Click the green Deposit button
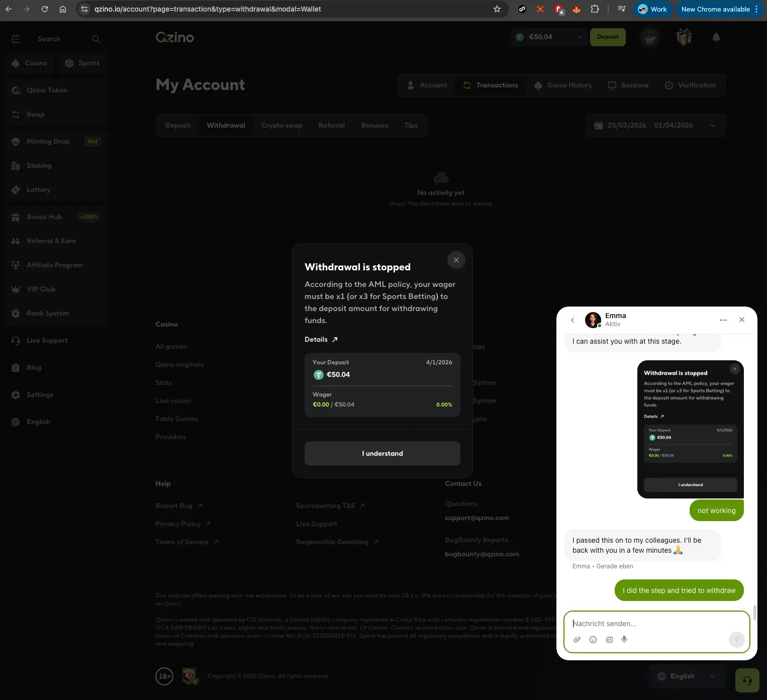Image resolution: width=767 pixels, height=700 pixels. click(608, 37)
